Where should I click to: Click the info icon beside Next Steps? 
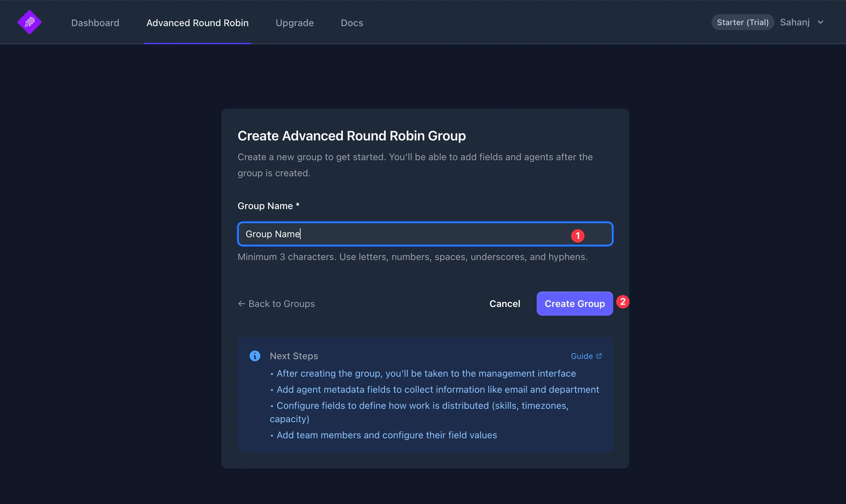(x=255, y=356)
